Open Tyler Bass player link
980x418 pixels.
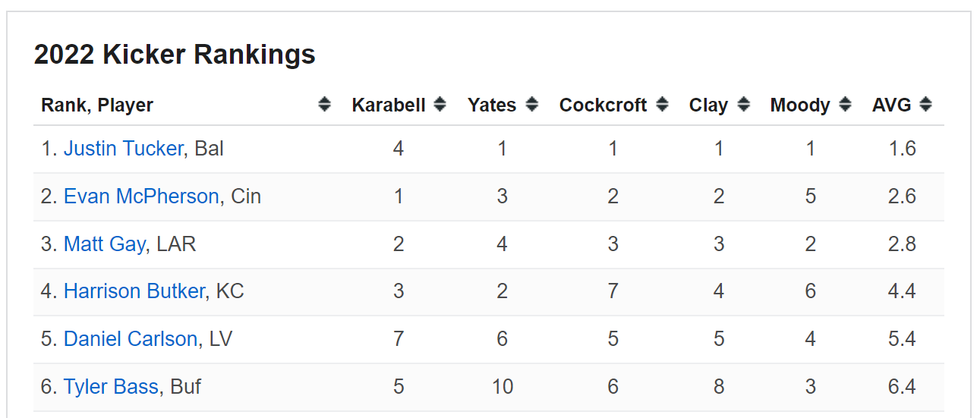tap(111, 387)
